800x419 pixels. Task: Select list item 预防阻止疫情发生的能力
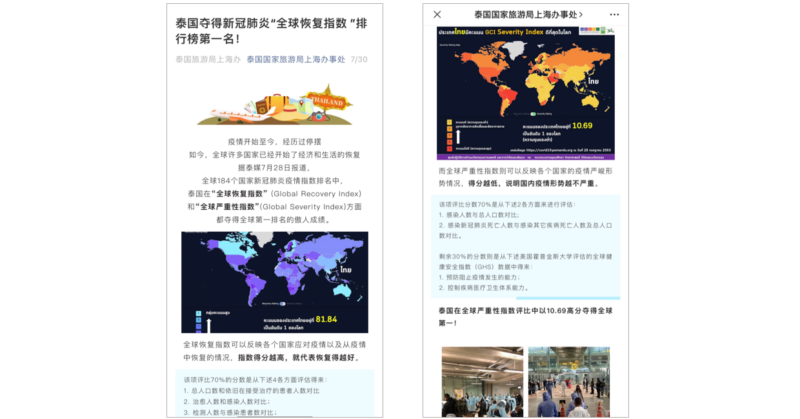coord(479,277)
